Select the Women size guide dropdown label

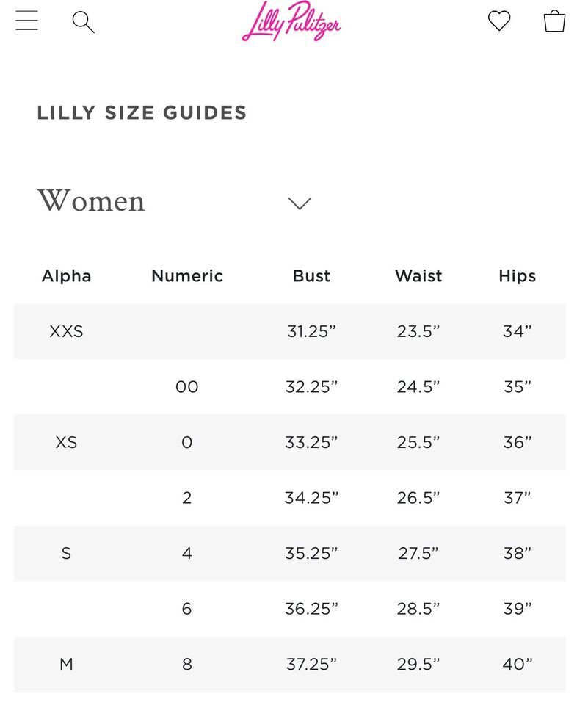click(x=91, y=201)
